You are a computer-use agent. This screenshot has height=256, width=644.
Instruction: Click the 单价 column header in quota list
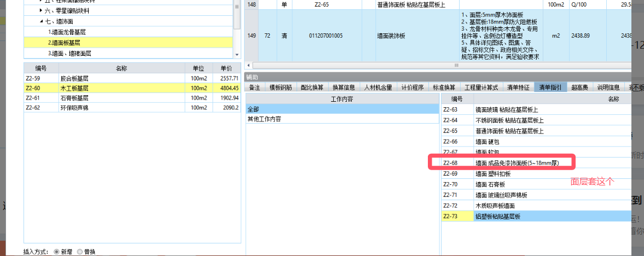click(227, 68)
